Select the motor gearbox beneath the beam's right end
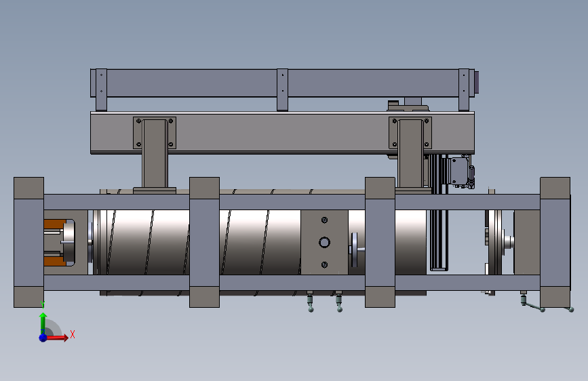Screen dimensions: 588x381 pyautogui.click(x=459, y=172)
